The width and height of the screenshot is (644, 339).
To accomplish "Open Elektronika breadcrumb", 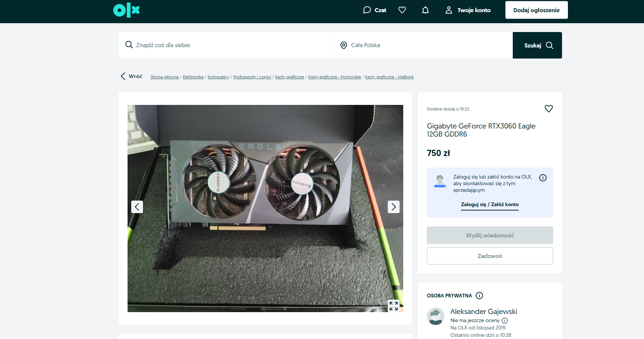I will (x=193, y=77).
